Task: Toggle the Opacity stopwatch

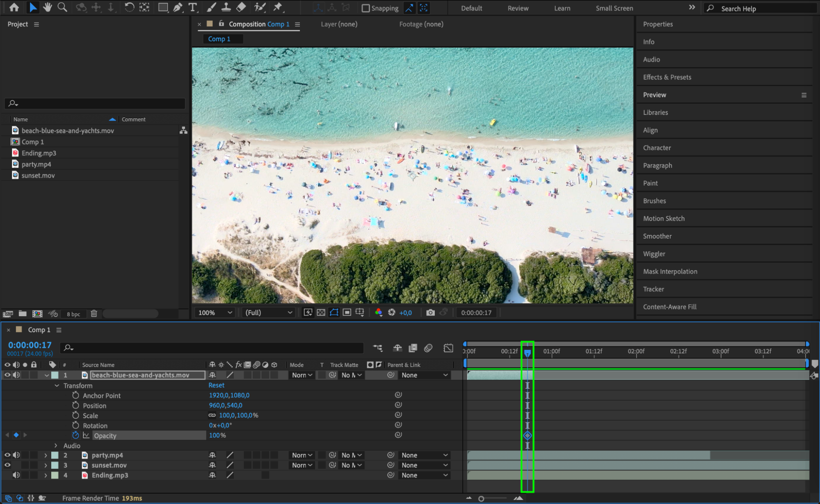Action: pos(75,436)
